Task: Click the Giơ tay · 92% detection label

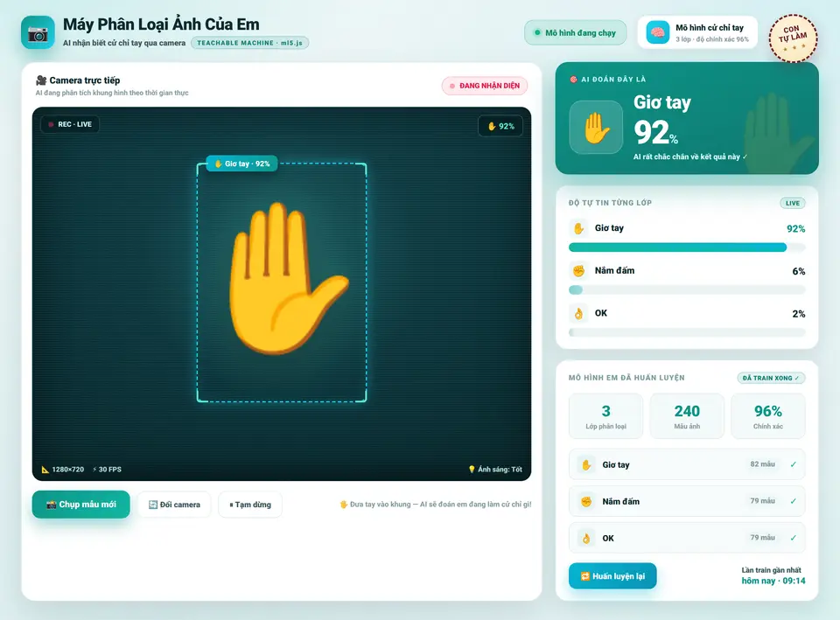Action: 242,164
